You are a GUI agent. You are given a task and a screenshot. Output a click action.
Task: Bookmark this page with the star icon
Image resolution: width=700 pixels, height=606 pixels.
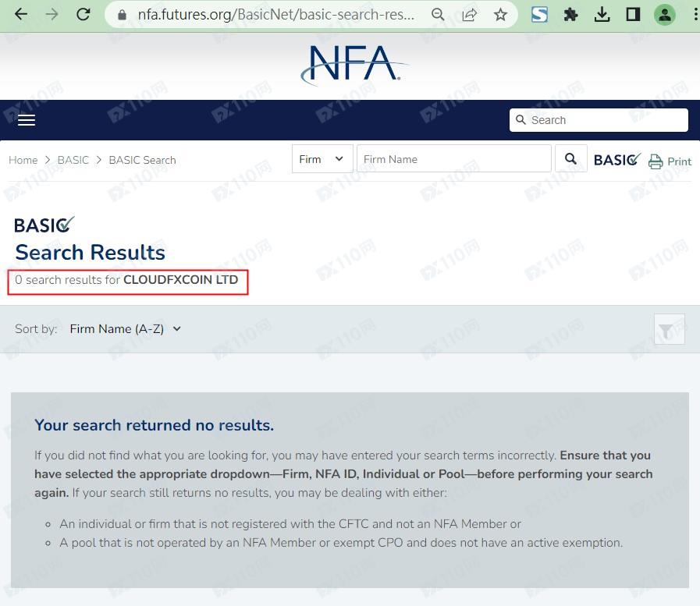pos(500,15)
